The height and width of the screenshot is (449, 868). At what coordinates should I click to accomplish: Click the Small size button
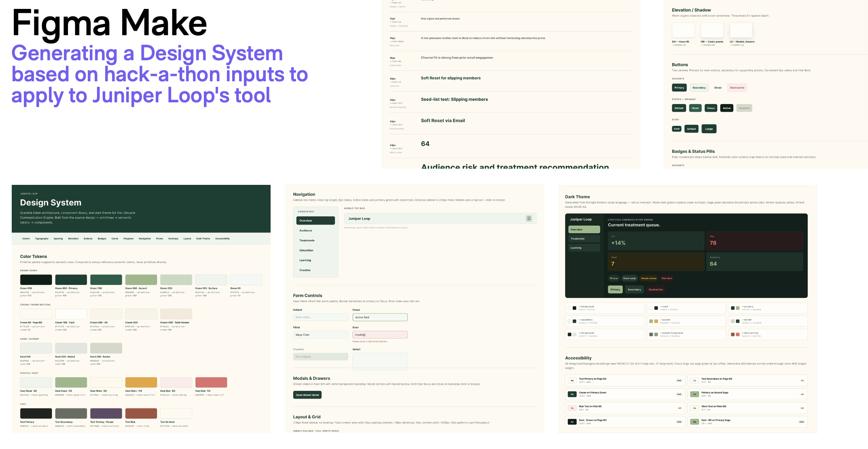point(677,129)
